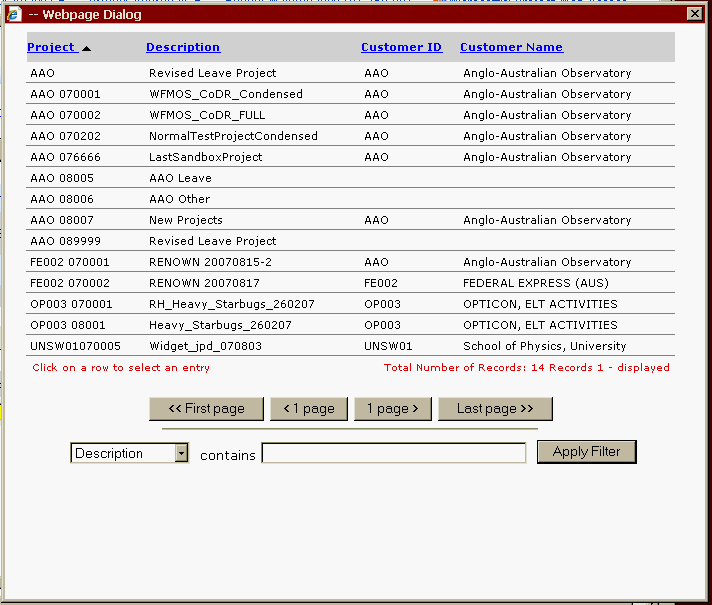
Task: Select the plain AAO project row
Action: [350, 73]
